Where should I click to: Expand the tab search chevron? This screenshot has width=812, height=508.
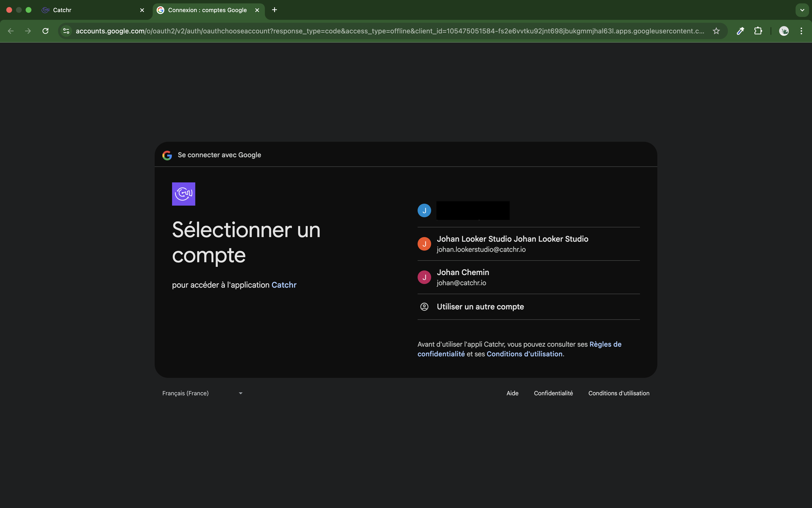802,10
